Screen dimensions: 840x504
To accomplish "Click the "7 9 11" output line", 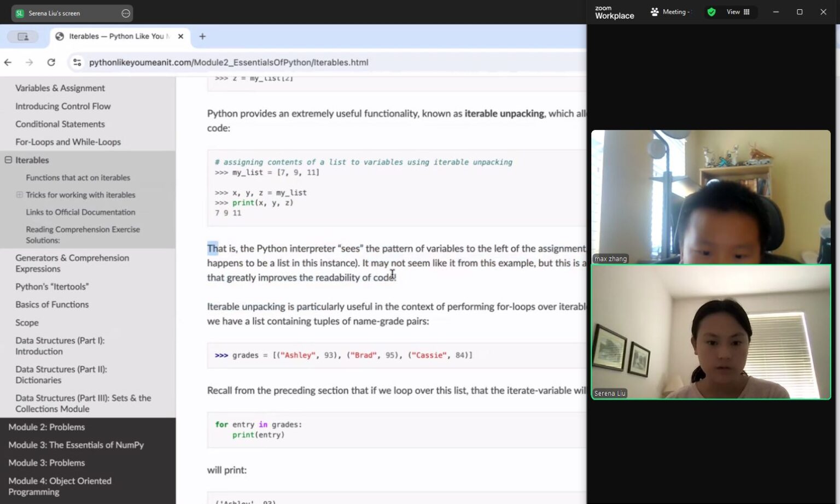I will (228, 213).
